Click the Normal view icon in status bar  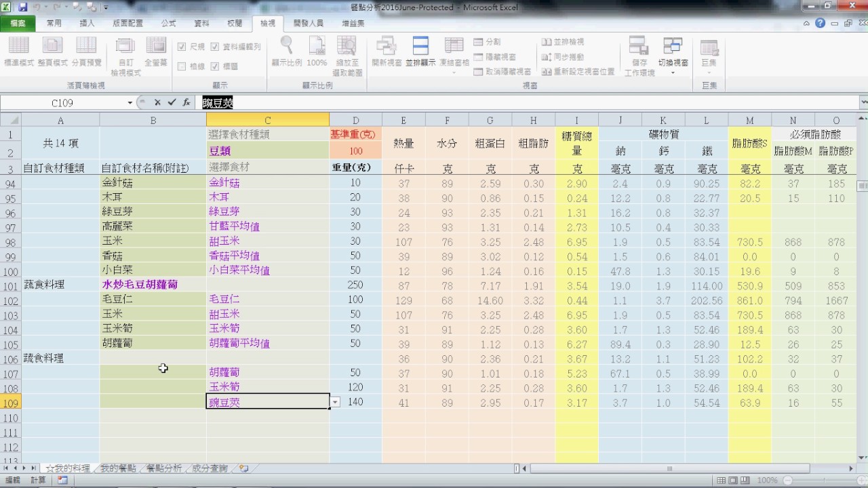tap(720, 480)
